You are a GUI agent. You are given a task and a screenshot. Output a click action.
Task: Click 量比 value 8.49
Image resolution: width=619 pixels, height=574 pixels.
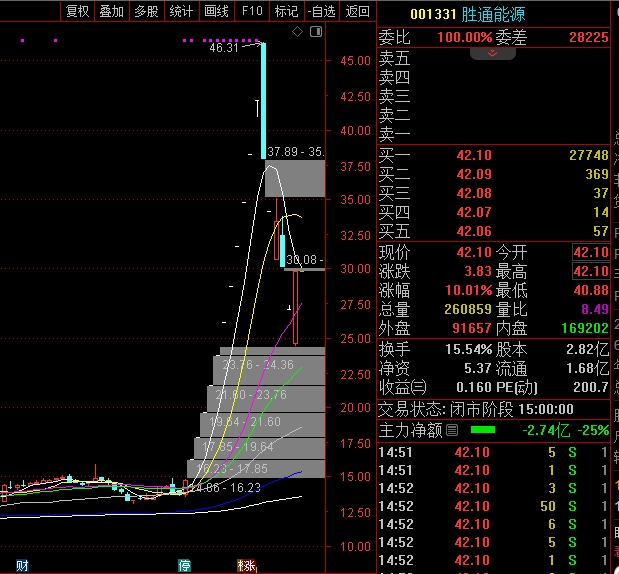coord(595,309)
